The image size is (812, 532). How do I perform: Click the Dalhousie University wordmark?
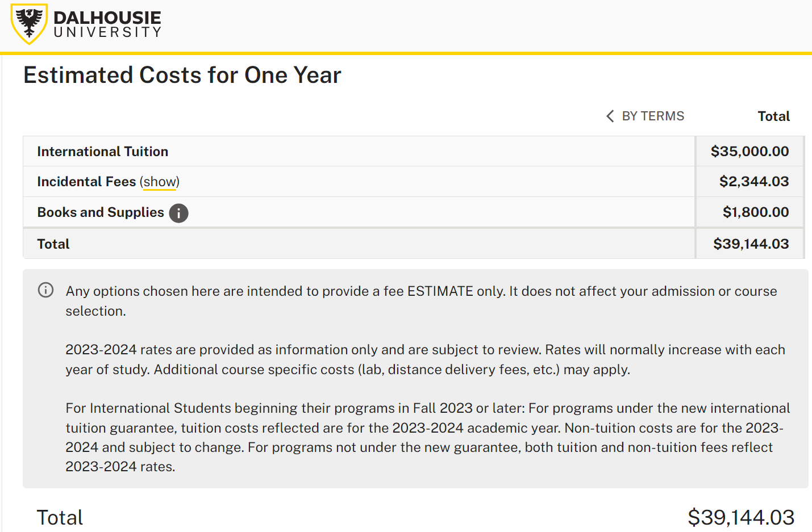pos(107,24)
